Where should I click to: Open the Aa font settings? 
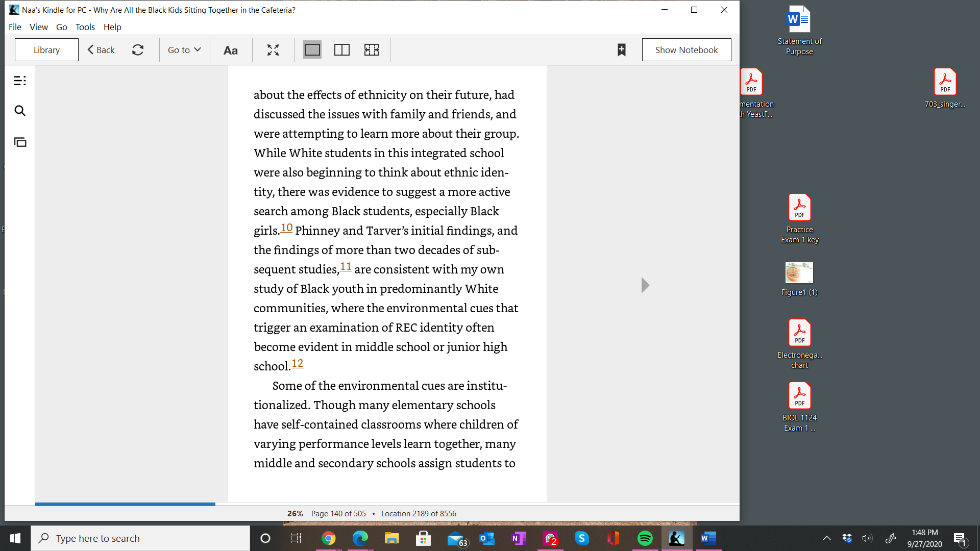click(x=231, y=50)
